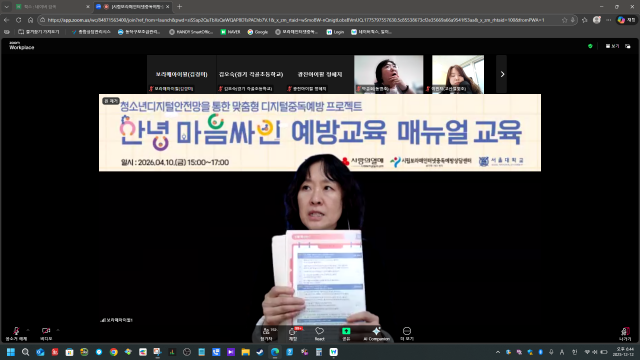This screenshot has height=360, width=640.
Task: Open the Edge browser taskbar icon
Action: pyautogui.click(x=275, y=352)
